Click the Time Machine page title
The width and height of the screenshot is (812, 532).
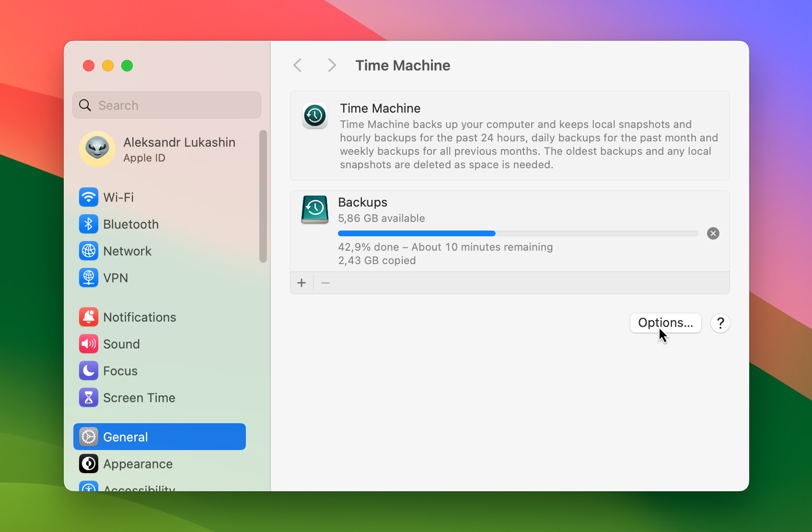click(x=403, y=65)
